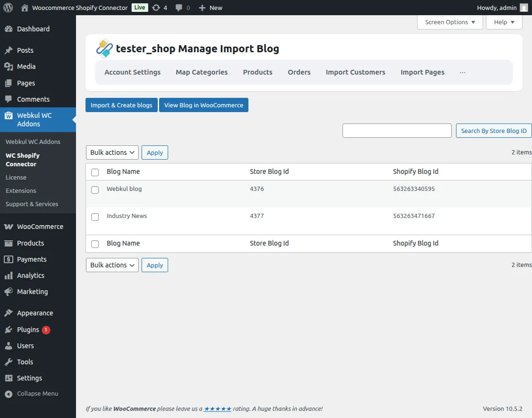Click the + New button in admin bar

(x=210, y=8)
